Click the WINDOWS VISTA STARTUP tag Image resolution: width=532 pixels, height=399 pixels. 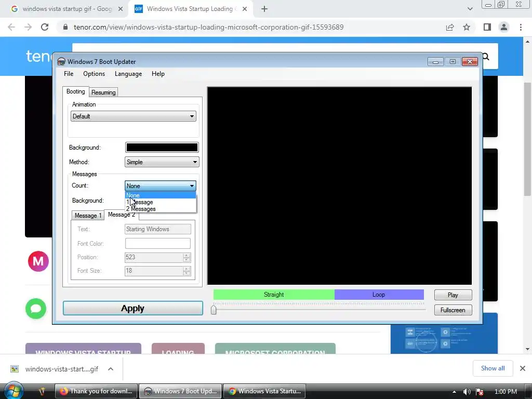click(83, 349)
